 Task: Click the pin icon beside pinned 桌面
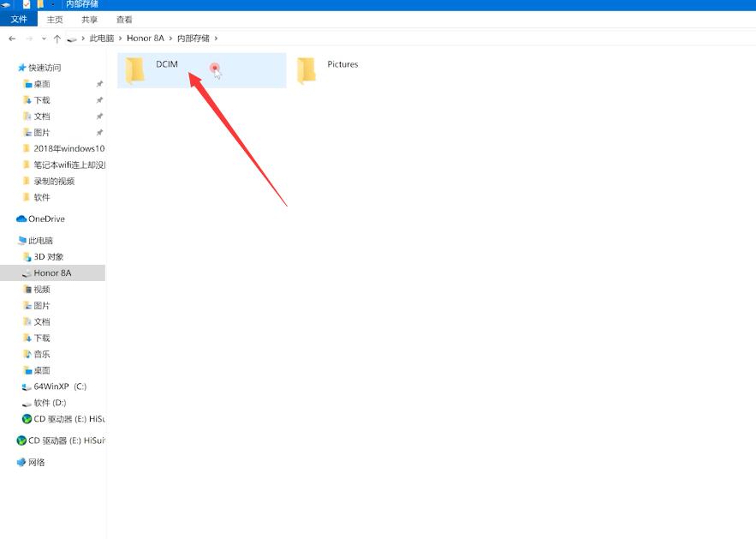(99, 84)
